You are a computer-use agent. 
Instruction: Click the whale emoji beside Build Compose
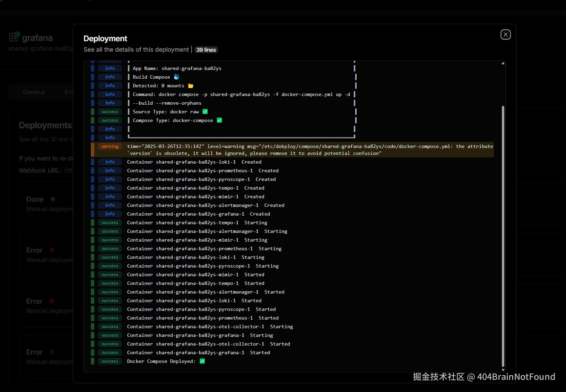pyautogui.click(x=176, y=77)
